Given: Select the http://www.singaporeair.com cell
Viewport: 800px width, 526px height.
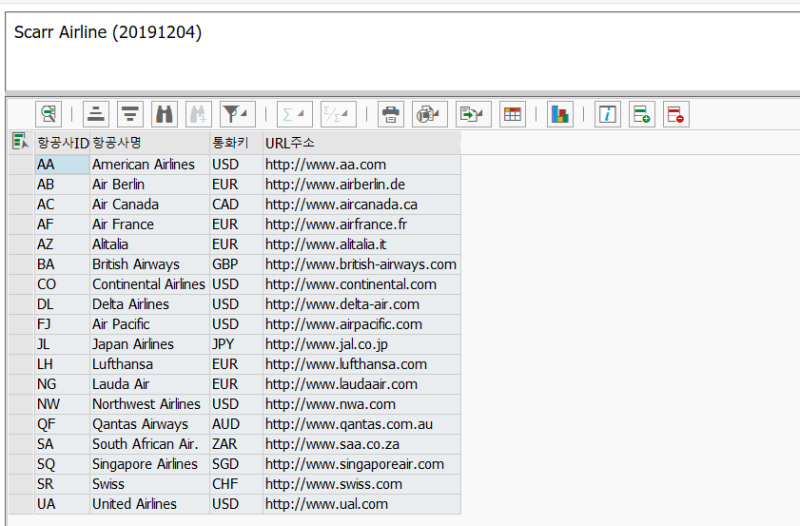Looking at the screenshot, I should click(x=362, y=464).
